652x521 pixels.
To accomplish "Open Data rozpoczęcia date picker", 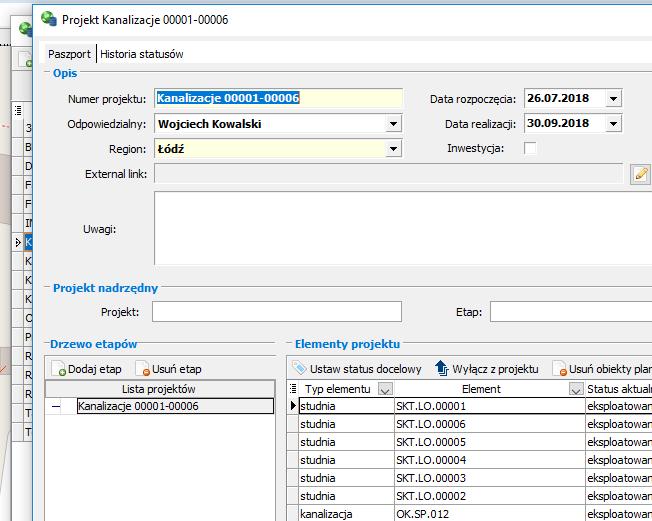I will 613,99.
